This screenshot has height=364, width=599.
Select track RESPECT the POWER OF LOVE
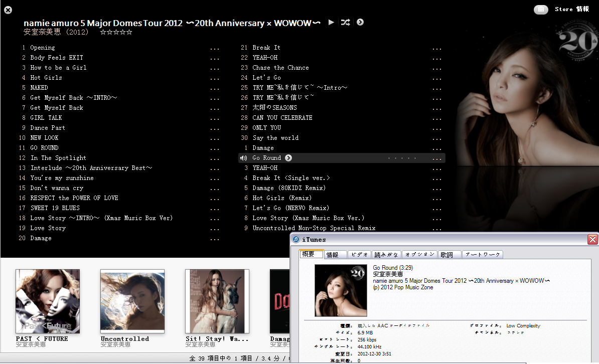click(74, 198)
